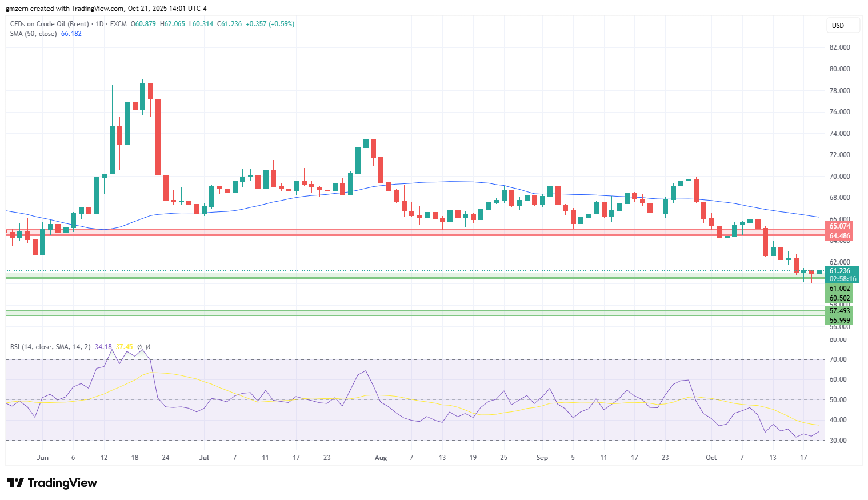The image size is (868, 500).
Task: Click the green 57.493 support price label
Action: pyautogui.click(x=839, y=311)
